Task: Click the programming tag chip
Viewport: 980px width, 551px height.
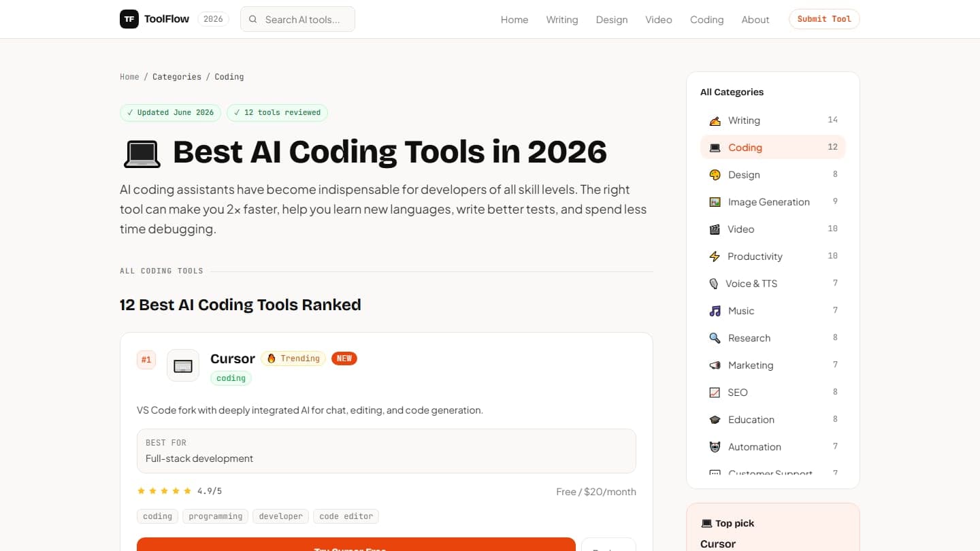Action: [x=216, y=516]
